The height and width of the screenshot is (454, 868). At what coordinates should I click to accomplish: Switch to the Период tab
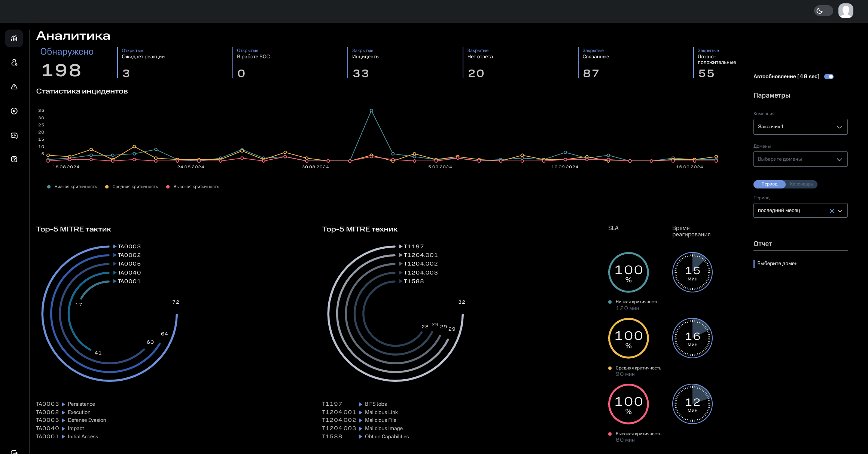pos(769,184)
